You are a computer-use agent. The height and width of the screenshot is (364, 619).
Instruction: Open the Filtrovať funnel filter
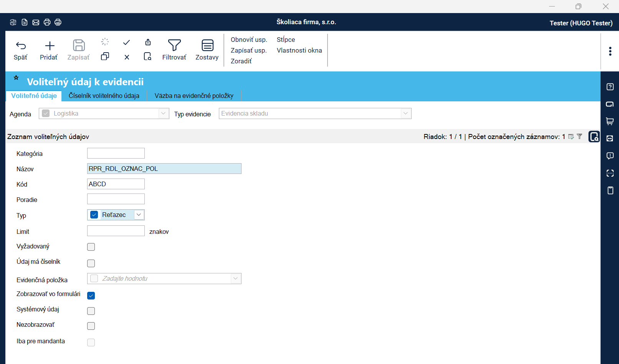(174, 45)
